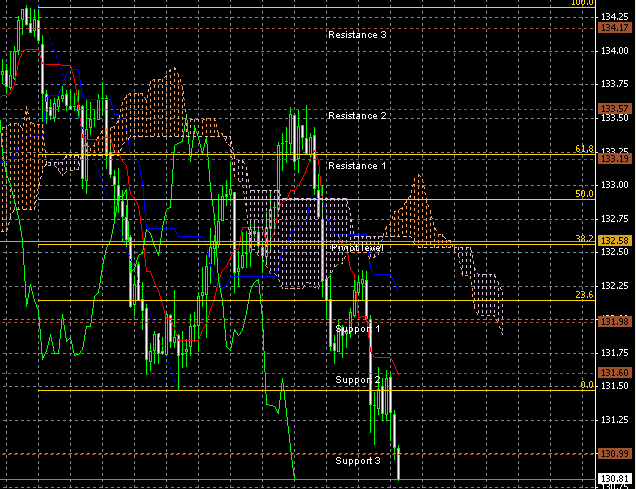
Task: Click the 133.00 price scale value
Action: click(x=615, y=185)
